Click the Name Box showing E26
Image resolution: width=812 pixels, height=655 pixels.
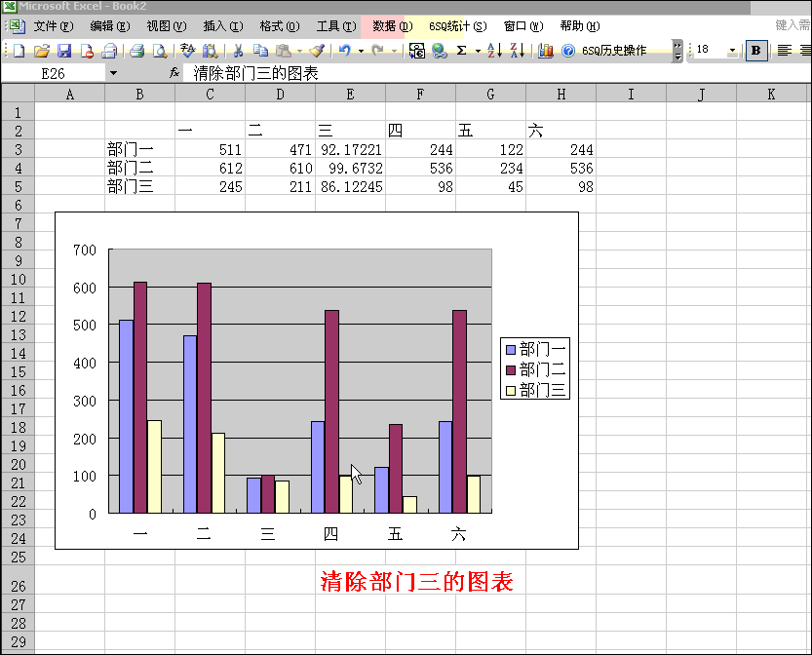[54, 73]
